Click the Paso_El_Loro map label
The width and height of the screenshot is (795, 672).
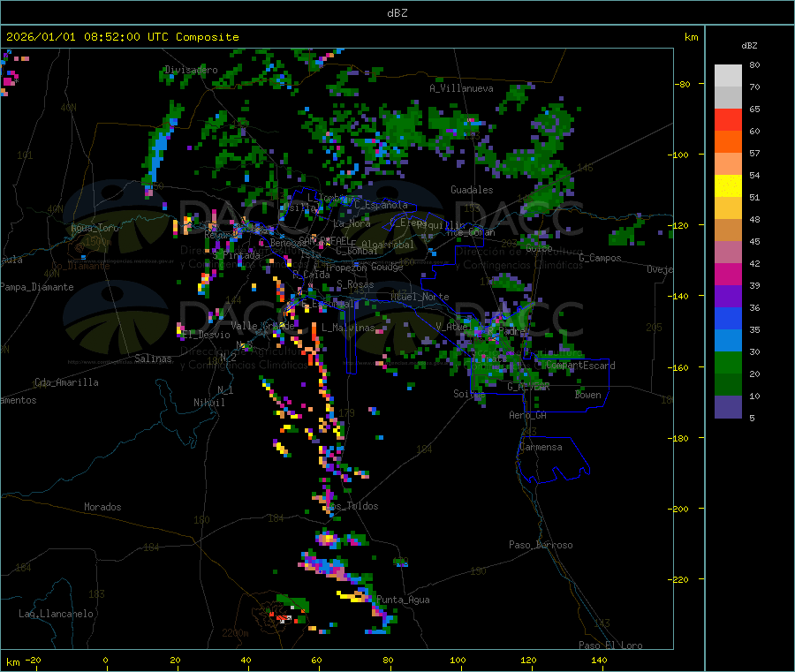(x=611, y=646)
